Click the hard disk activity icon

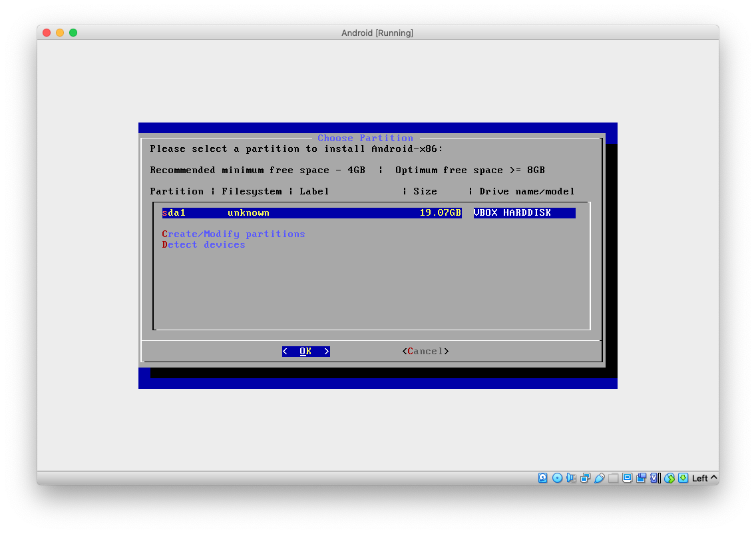pos(543,478)
